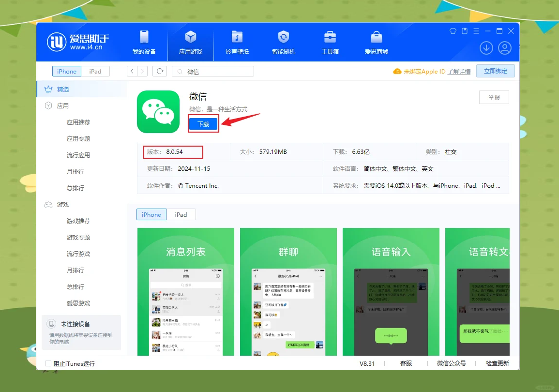Image resolution: width=559 pixels, height=392 pixels.
Task: Click the user account profile icon
Action: [x=505, y=48]
